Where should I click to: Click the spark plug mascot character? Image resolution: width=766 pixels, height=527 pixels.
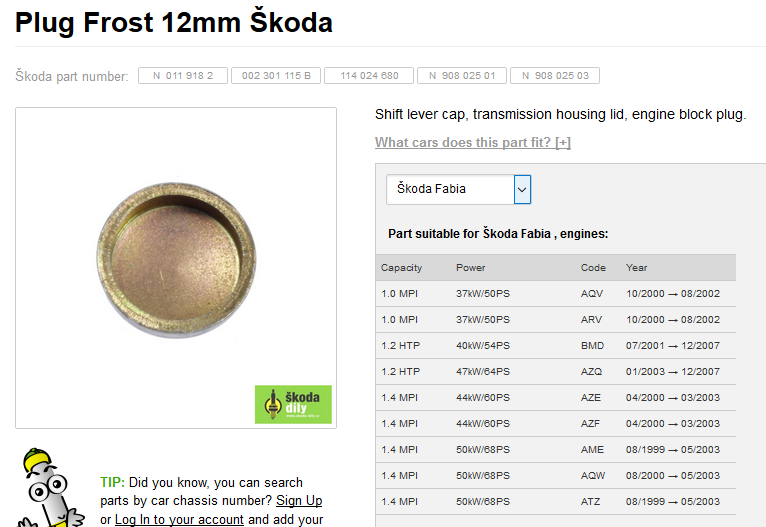tap(48, 487)
